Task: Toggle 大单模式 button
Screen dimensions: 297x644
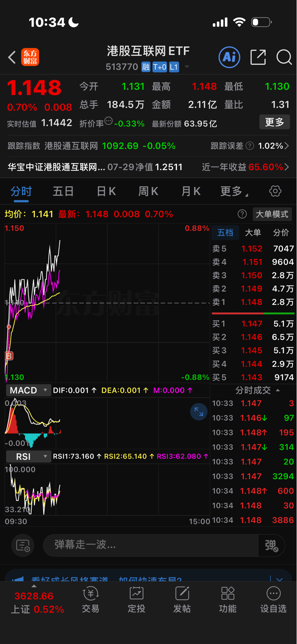Action: (272, 214)
